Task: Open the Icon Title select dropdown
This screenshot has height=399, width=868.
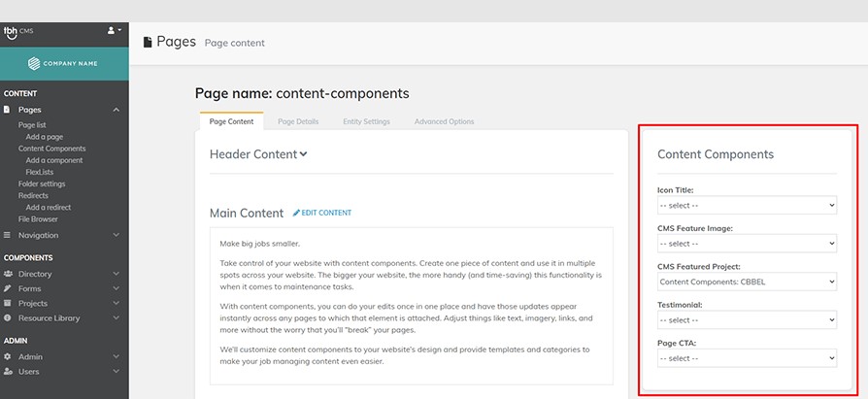Action: [747, 205]
